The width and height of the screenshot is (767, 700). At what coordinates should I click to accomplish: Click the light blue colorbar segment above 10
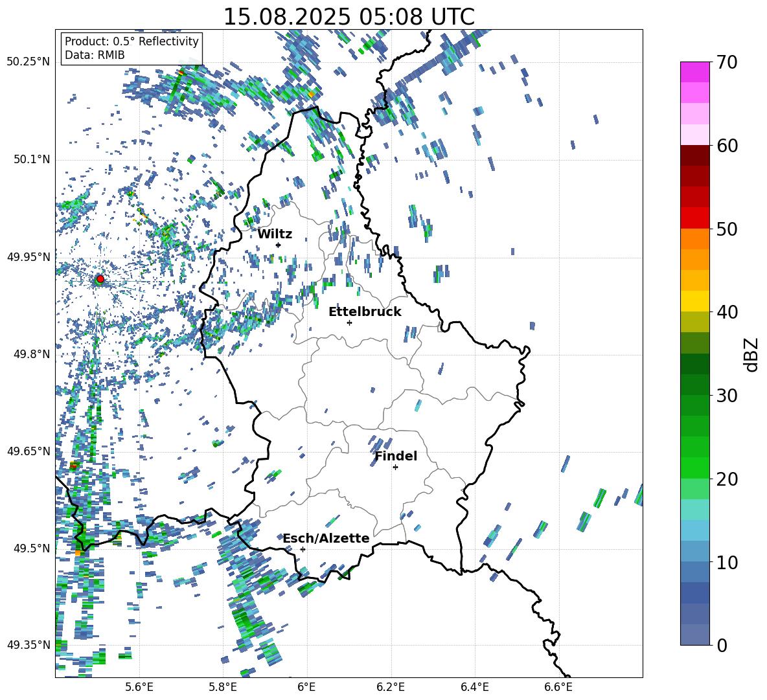tap(694, 530)
